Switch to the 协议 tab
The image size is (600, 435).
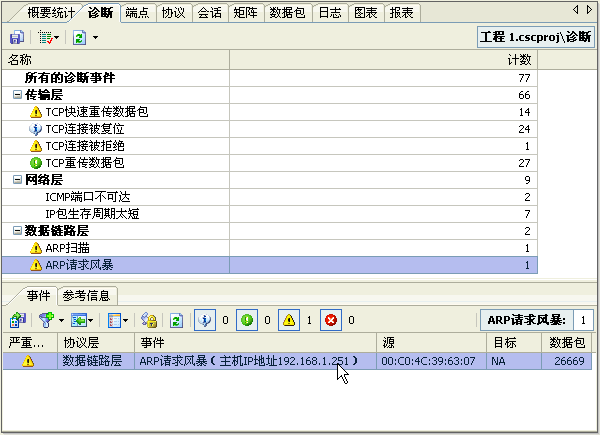pyautogui.click(x=173, y=13)
